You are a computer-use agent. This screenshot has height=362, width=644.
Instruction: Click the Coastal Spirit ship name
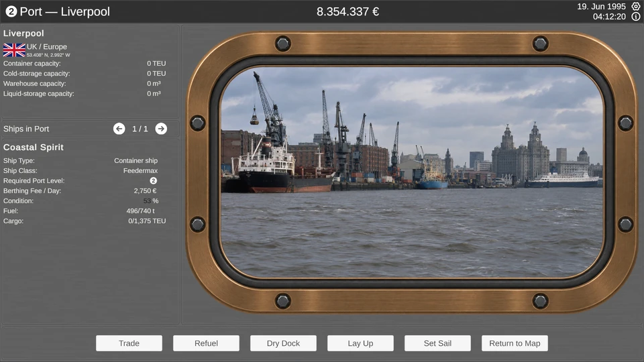point(34,147)
